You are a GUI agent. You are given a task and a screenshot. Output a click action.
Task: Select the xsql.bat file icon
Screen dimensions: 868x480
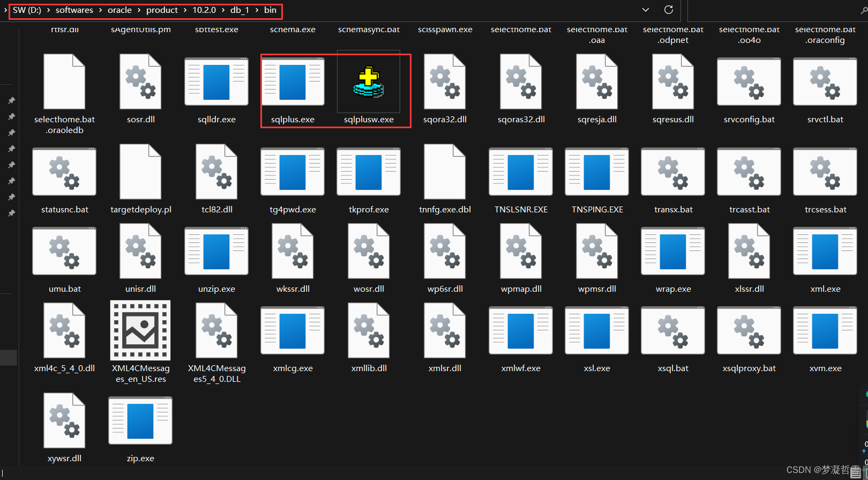tap(673, 331)
